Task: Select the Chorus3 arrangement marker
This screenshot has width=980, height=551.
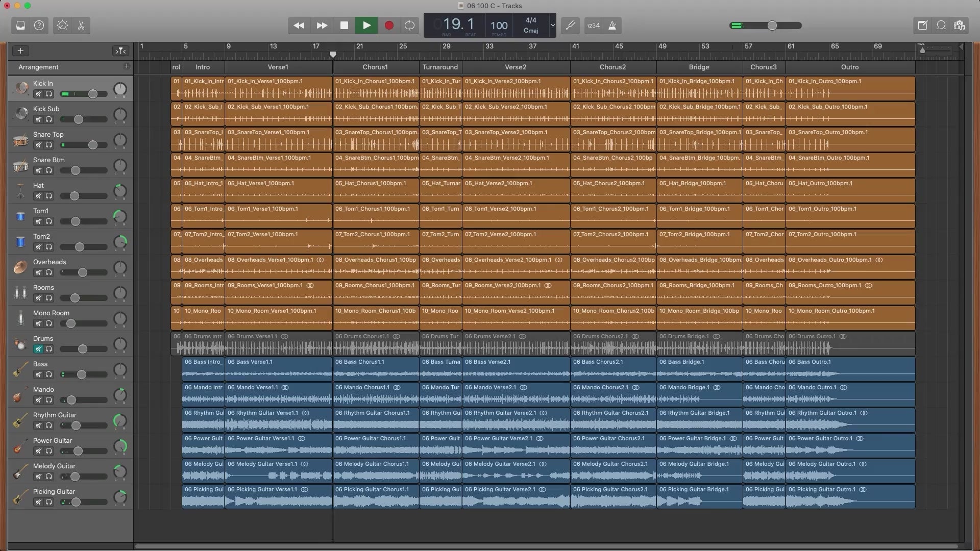Action: click(764, 67)
